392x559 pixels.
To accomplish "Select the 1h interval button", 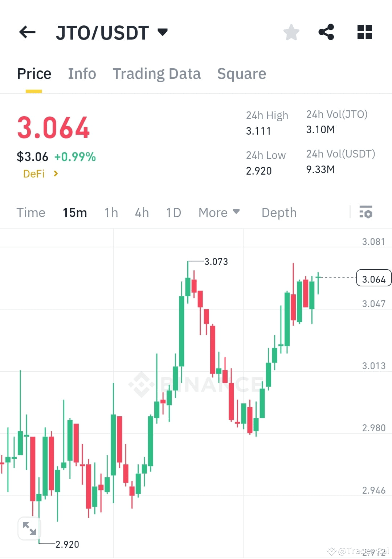I will click(111, 212).
